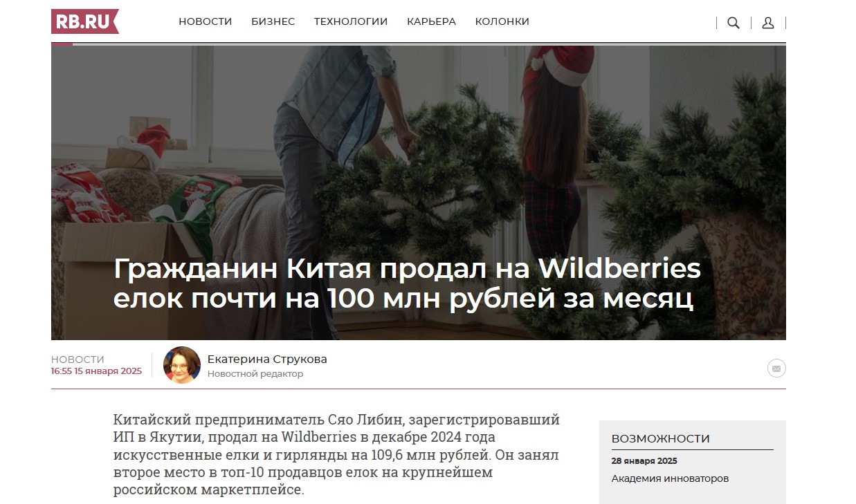Open the Карьера menu section
856x504 pixels.
(431, 21)
